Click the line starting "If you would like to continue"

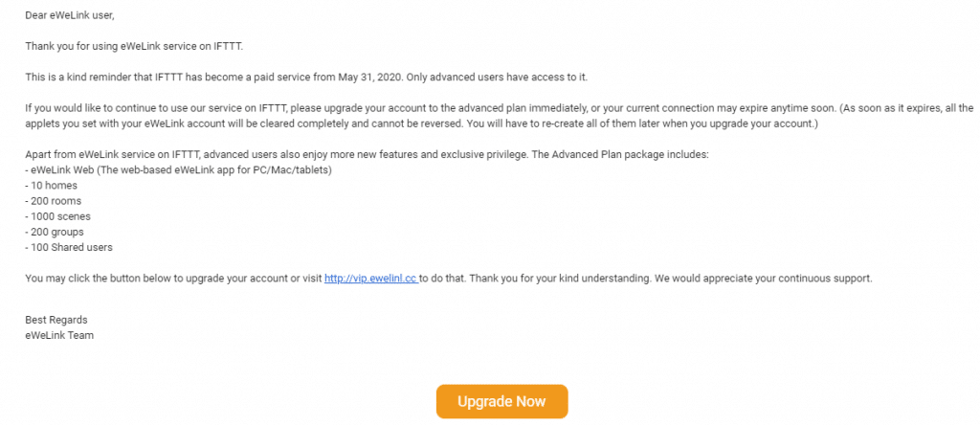pyautogui.click(x=500, y=107)
